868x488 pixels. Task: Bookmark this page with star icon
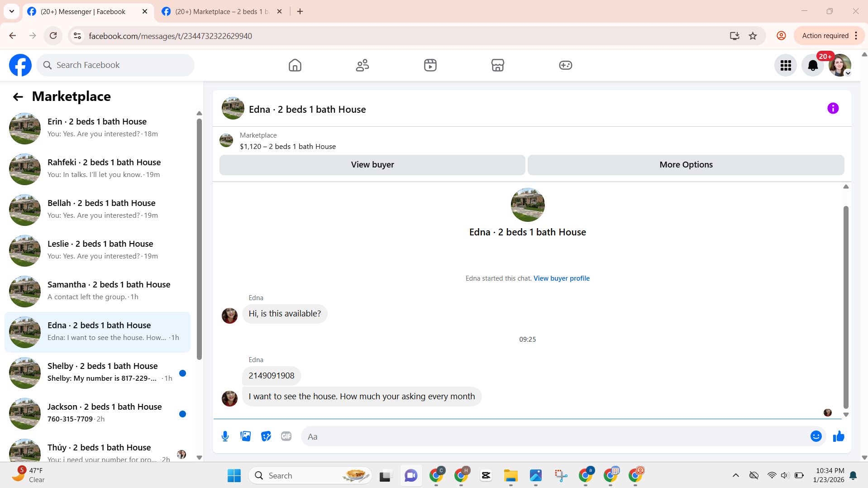(x=753, y=36)
